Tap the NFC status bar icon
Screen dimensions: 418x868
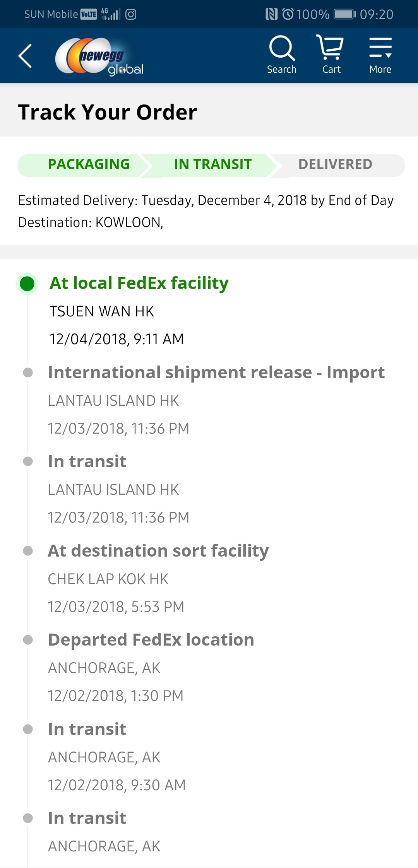(272, 14)
